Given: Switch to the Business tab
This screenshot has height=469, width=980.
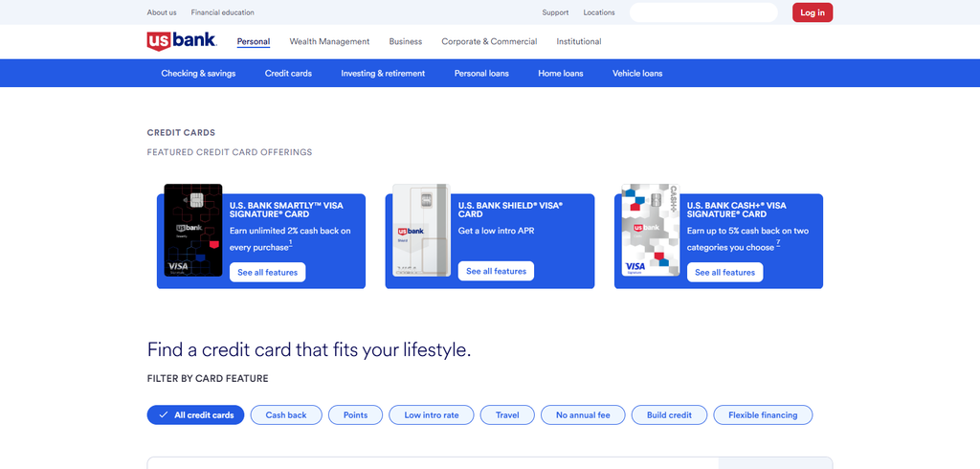Looking at the screenshot, I should 406,42.
